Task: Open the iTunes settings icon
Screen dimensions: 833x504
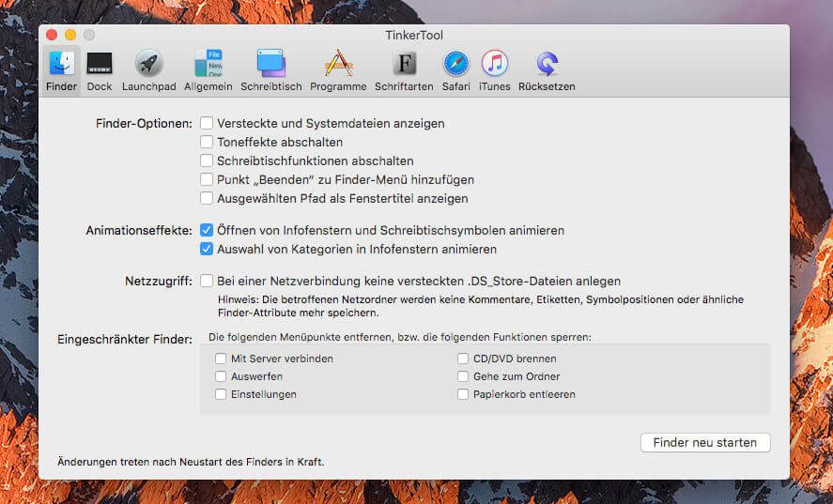Action: [x=494, y=64]
